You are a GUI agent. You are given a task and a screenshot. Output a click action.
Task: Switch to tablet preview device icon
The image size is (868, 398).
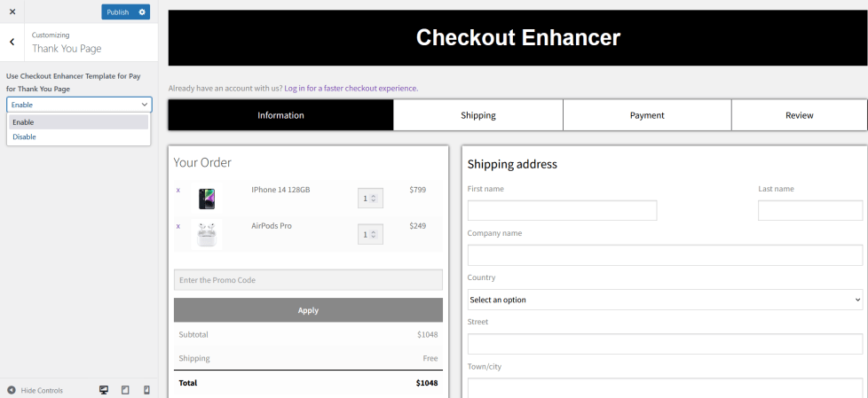coord(125,390)
